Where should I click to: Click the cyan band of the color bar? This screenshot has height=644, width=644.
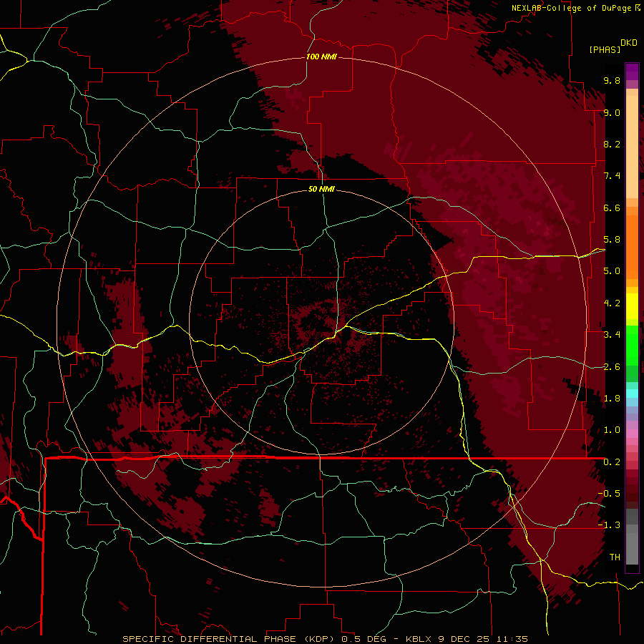pyautogui.click(x=632, y=393)
